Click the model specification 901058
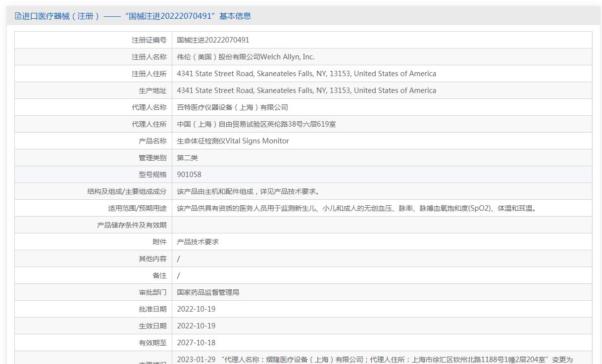 pos(189,175)
